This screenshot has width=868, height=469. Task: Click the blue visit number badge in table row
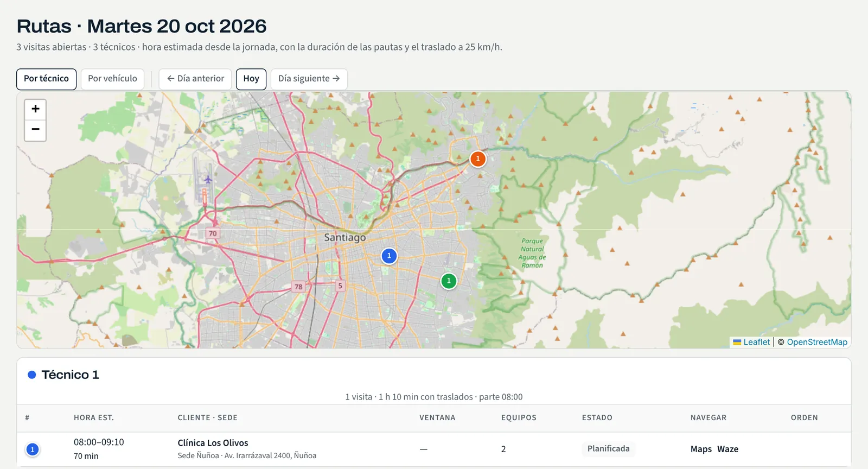33,449
